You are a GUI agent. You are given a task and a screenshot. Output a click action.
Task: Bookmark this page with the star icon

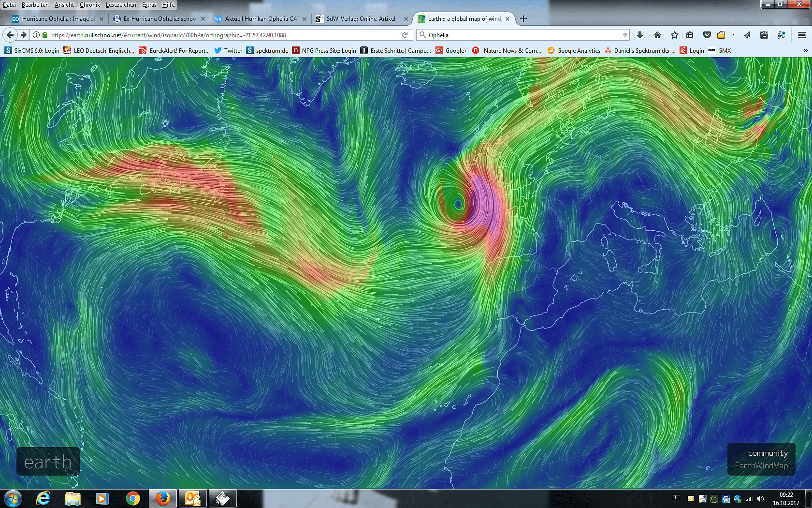click(674, 35)
